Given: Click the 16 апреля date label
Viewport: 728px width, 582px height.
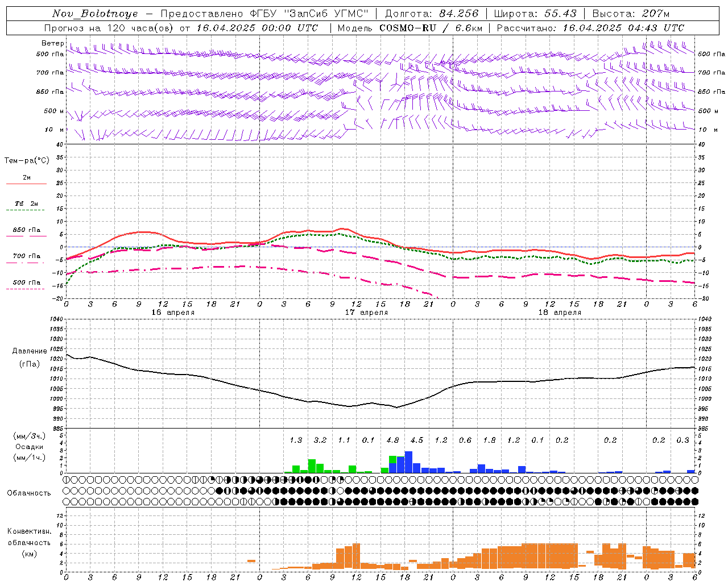Looking at the screenshot, I should pyautogui.click(x=173, y=313).
